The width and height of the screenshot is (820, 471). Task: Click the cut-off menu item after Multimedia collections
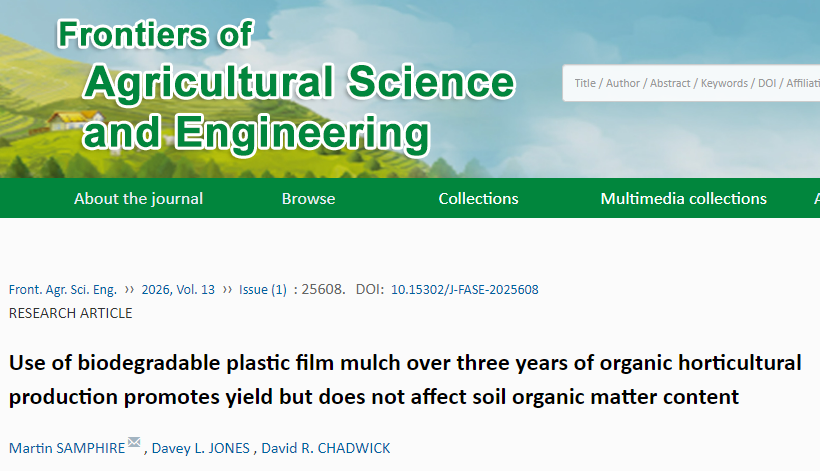click(816, 199)
